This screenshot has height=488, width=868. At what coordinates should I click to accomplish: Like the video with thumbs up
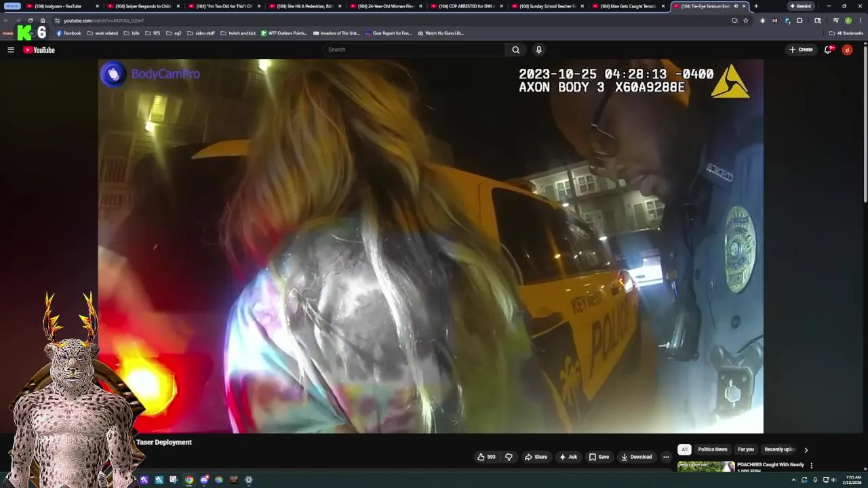point(486,457)
